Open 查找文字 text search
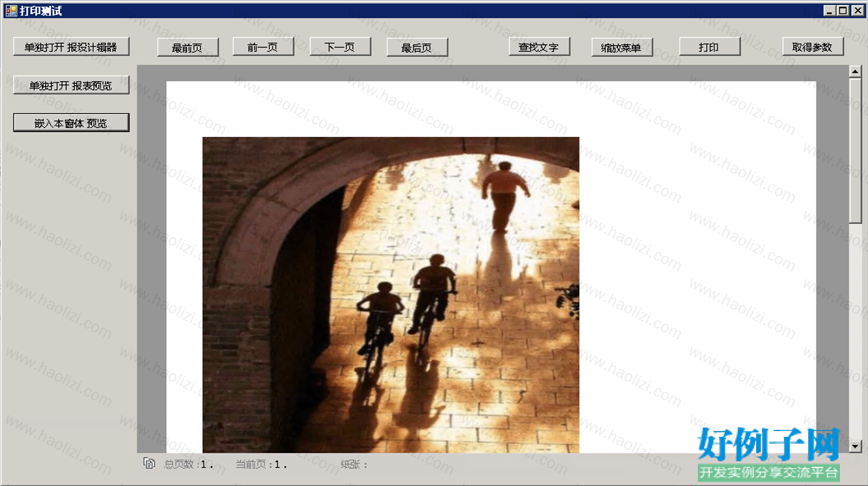The height and width of the screenshot is (486, 868). (539, 47)
